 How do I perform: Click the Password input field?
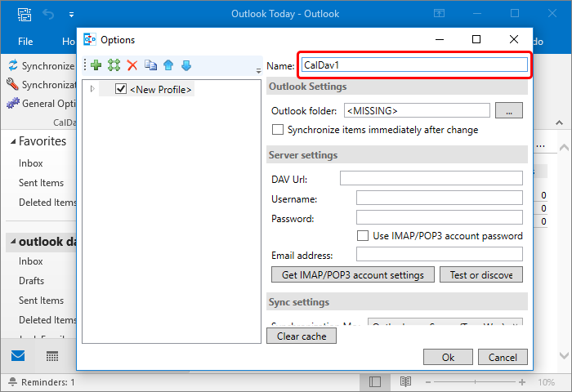click(x=440, y=218)
